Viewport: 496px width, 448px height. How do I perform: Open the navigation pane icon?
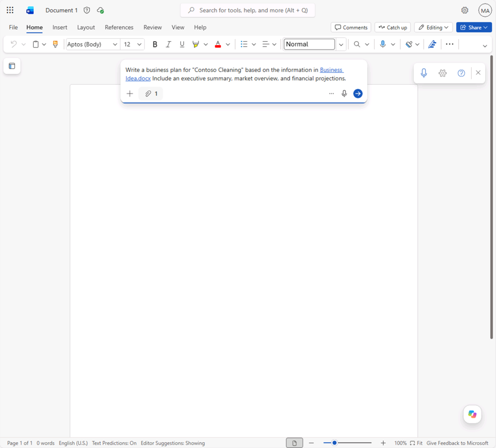pyautogui.click(x=12, y=66)
